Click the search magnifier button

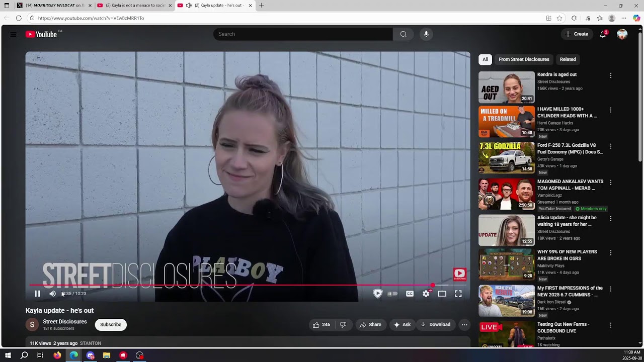(403, 34)
